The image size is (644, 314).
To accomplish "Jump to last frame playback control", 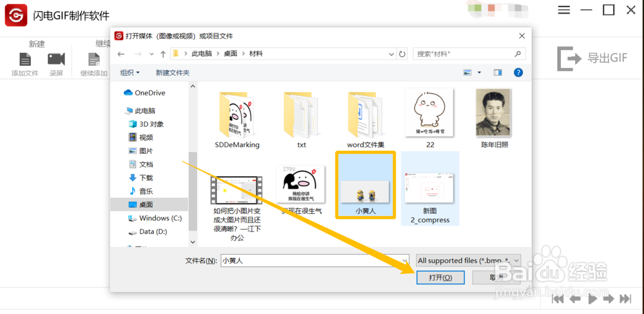I will point(625,299).
